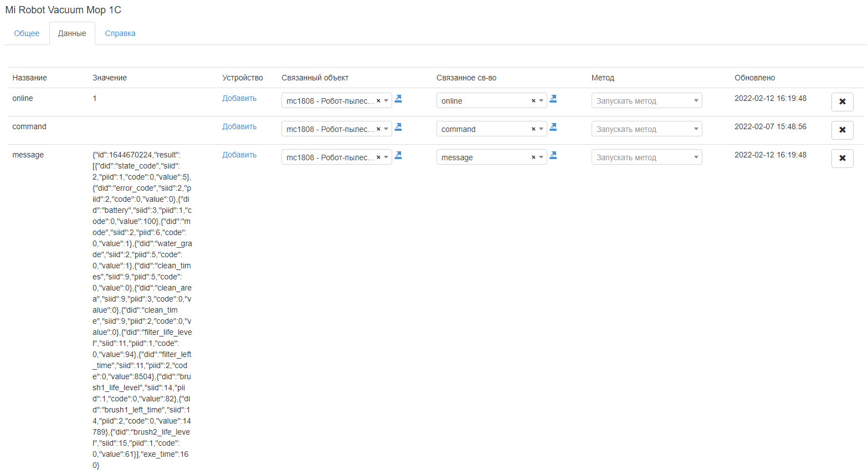This screenshot has height=474, width=868.
Task: Click the 'Связанный объект' column header
Action: (315, 78)
